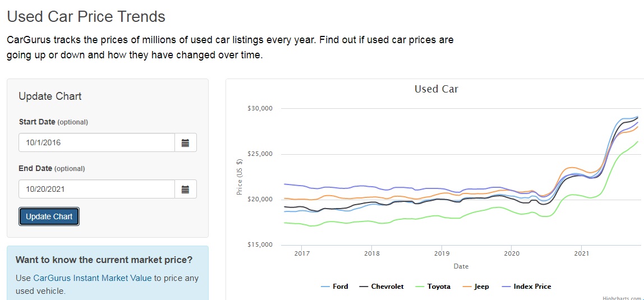This screenshot has width=644, height=300.
Task: Click the "Update Chart" panel heading
Action: pos(50,96)
